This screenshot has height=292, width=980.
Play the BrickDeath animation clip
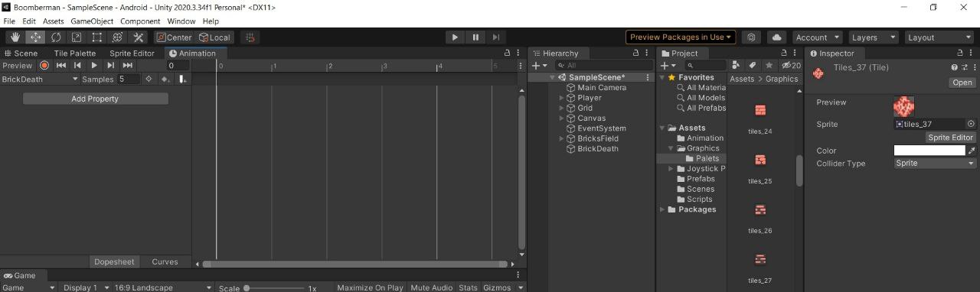pos(94,66)
